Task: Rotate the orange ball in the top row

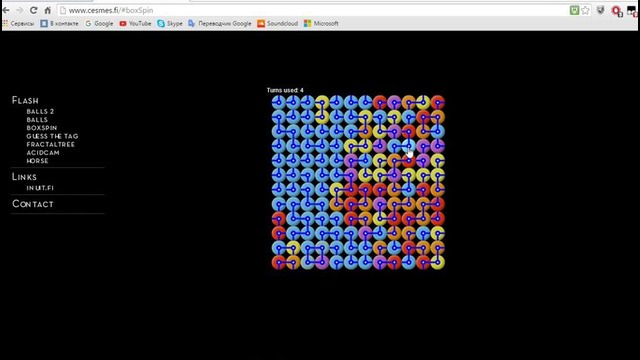Action: (x=409, y=102)
